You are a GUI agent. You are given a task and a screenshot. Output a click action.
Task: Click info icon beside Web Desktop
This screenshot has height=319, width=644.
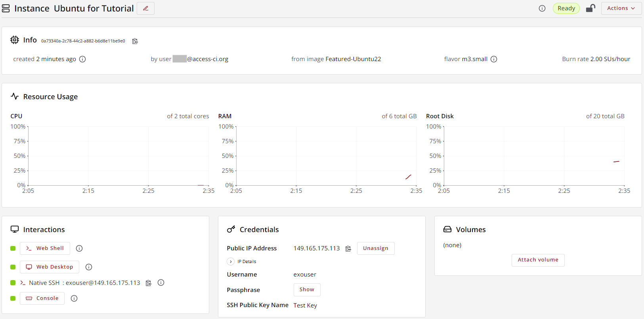pyautogui.click(x=89, y=267)
